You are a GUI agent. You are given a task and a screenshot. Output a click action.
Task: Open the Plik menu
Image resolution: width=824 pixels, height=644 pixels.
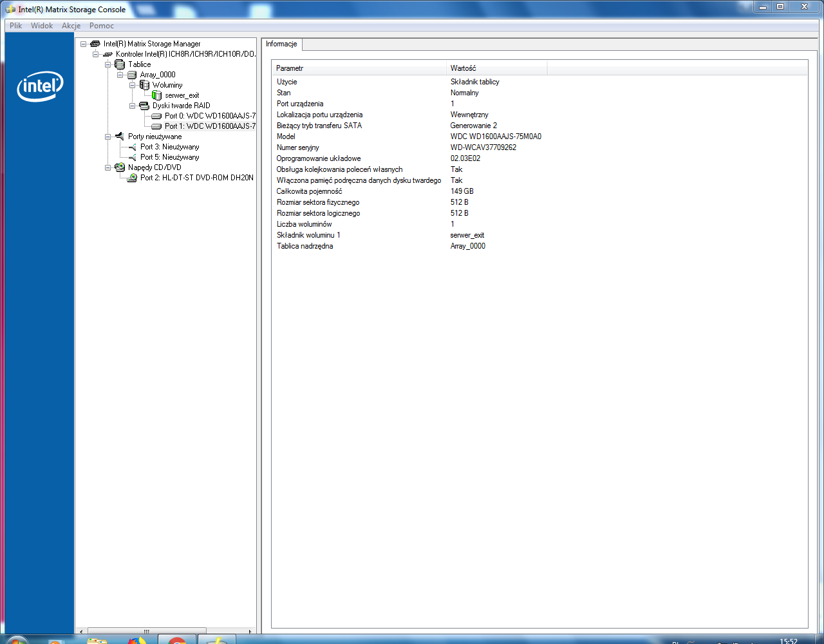coord(16,26)
